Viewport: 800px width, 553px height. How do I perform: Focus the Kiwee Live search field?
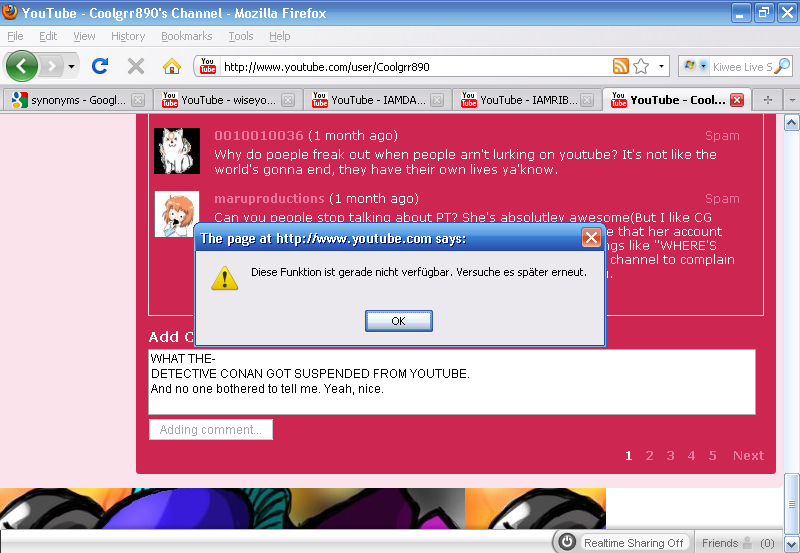pyautogui.click(x=742, y=67)
